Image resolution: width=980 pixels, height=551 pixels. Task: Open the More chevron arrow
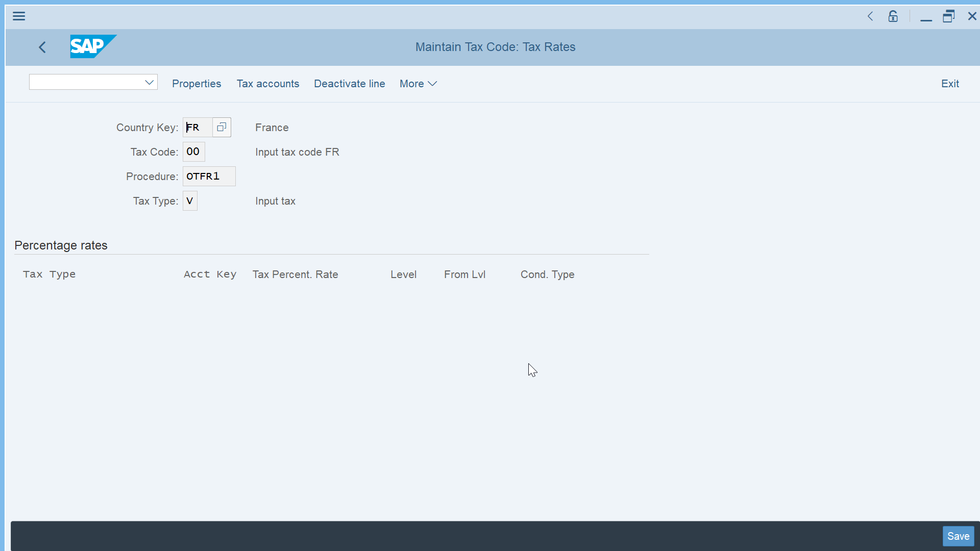[x=432, y=84]
